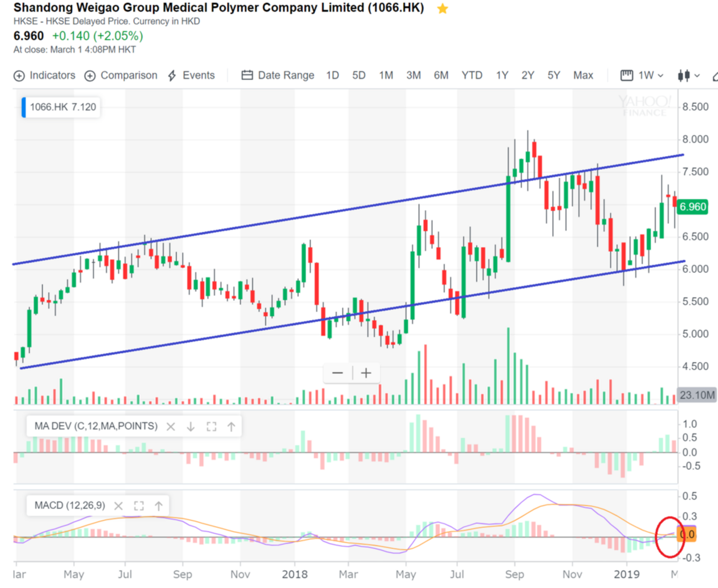The width and height of the screenshot is (718, 588).
Task: Click the Indicators plus-circle icon
Action: [x=19, y=76]
